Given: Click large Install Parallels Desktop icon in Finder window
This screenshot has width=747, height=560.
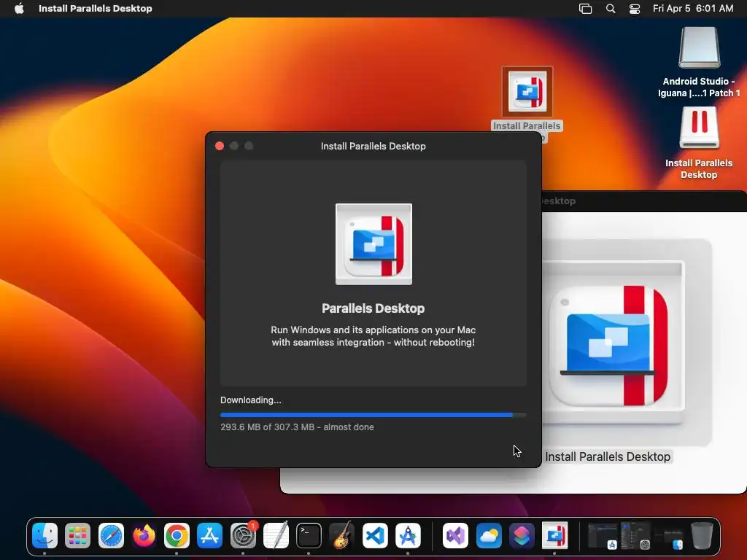Looking at the screenshot, I should coord(614,343).
